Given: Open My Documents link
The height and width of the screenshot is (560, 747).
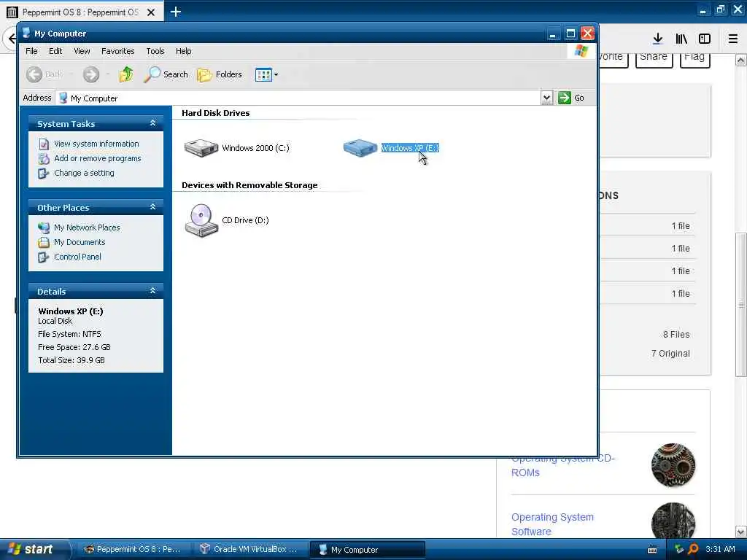Looking at the screenshot, I should [80, 242].
